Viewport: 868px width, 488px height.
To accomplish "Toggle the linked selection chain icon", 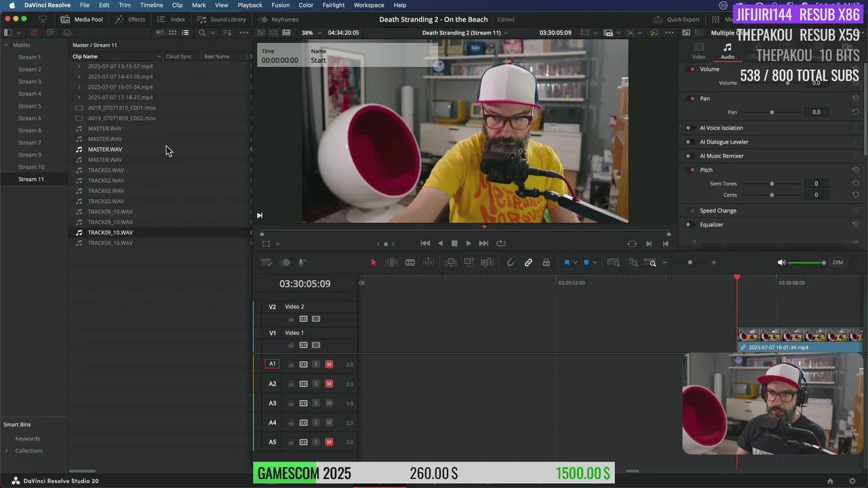I will 528,262.
